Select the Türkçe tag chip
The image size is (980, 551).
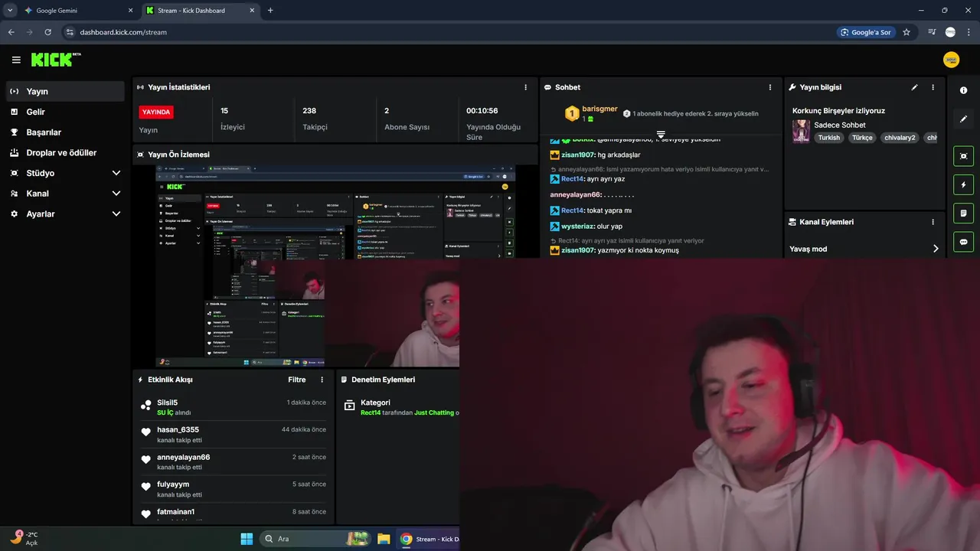pyautogui.click(x=862, y=138)
